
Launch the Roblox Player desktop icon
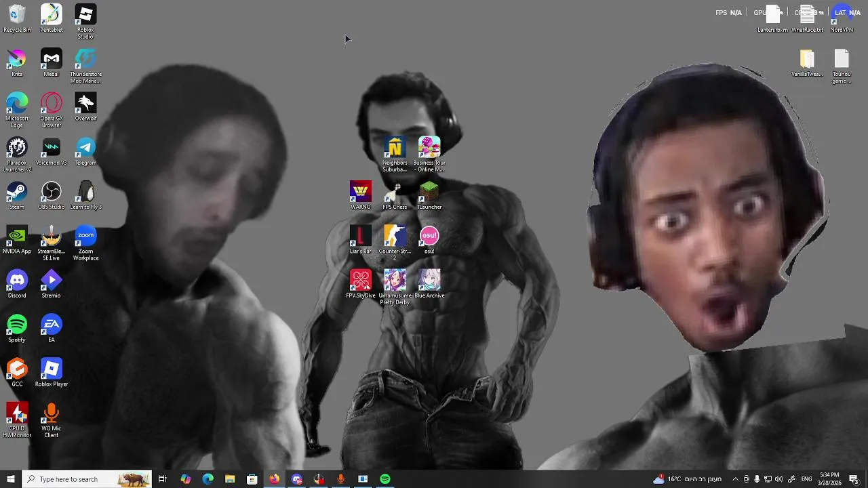click(52, 373)
